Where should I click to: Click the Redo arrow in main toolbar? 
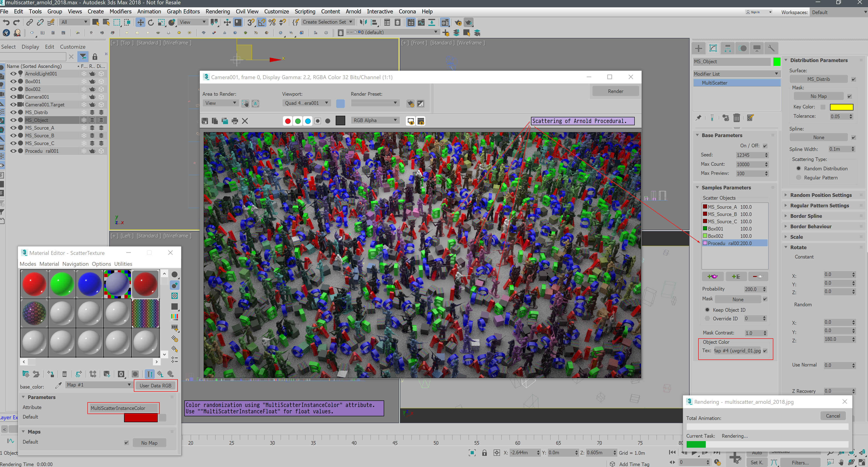click(x=17, y=22)
